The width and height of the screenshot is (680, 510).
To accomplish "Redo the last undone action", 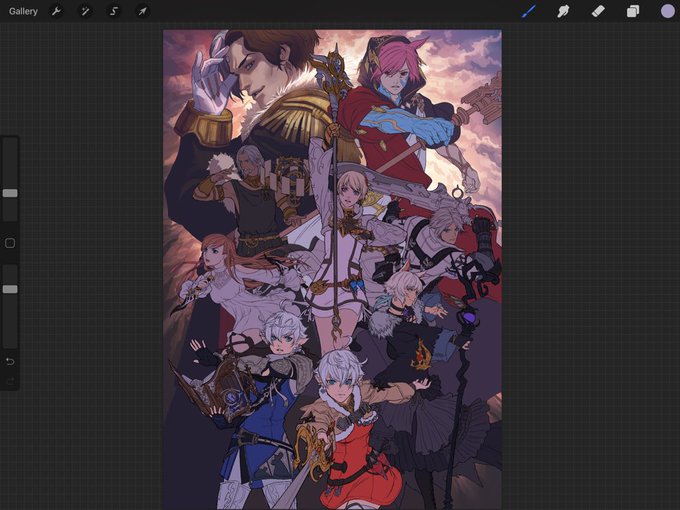I will pyautogui.click(x=10, y=381).
